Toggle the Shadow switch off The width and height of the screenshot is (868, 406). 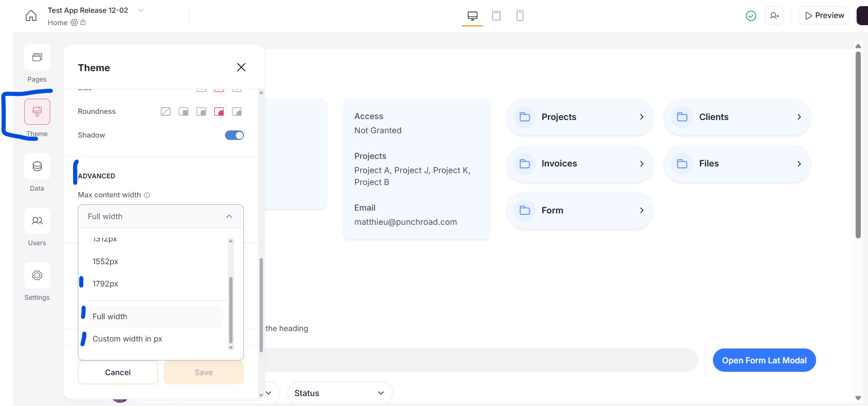[234, 135]
